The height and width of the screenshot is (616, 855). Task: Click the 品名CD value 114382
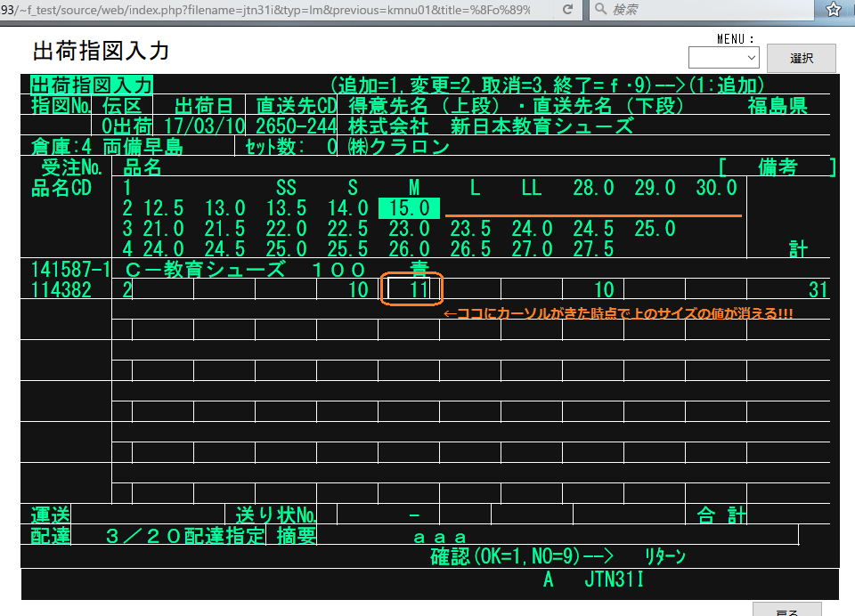pyautogui.click(x=62, y=289)
